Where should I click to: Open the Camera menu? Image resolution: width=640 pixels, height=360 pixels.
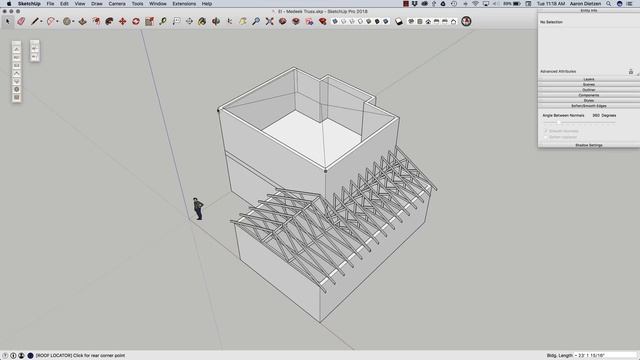(x=117, y=4)
